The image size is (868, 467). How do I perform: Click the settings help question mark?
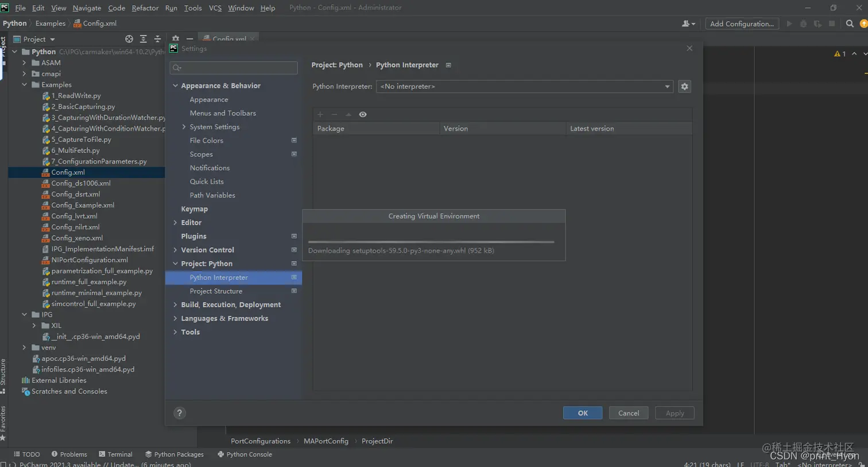[x=180, y=413]
